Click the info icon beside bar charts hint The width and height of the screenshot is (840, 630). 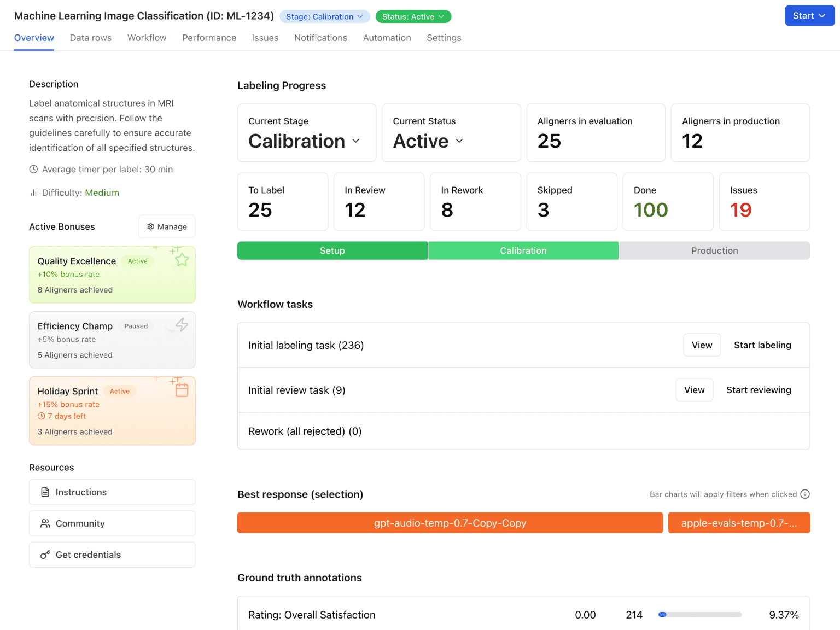805,494
